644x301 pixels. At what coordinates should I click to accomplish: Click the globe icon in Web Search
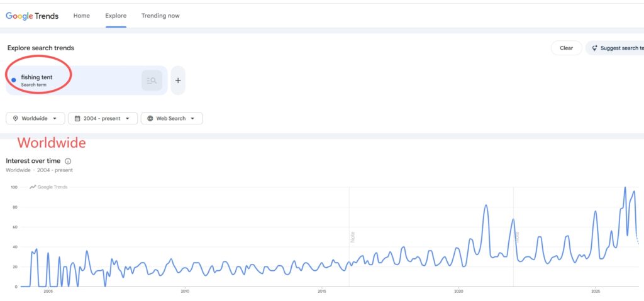pyautogui.click(x=150, y=118)
